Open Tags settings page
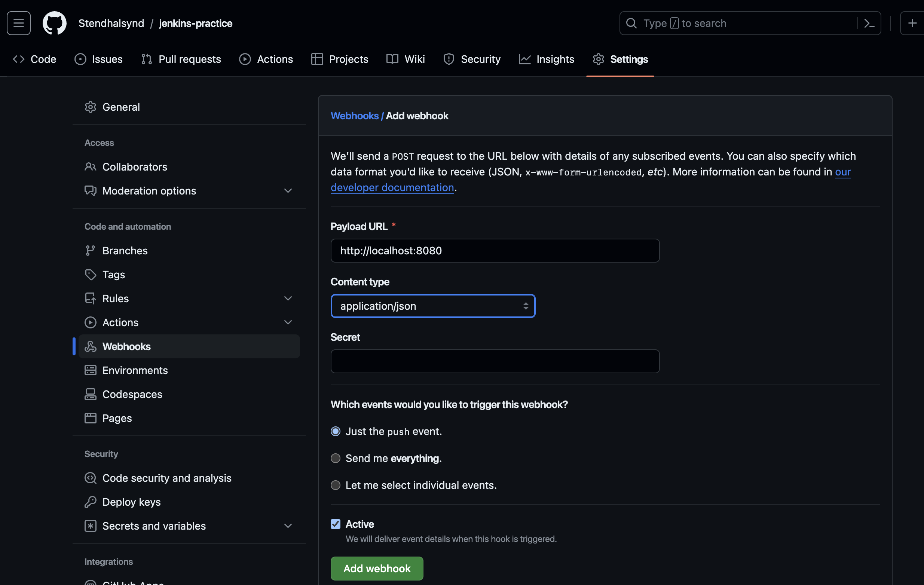Screen dimensions: 924x585 coord(189,275)
